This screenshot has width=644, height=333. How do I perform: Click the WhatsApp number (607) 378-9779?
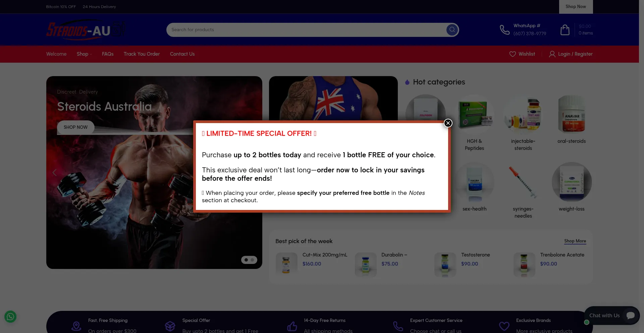point(530,34)
